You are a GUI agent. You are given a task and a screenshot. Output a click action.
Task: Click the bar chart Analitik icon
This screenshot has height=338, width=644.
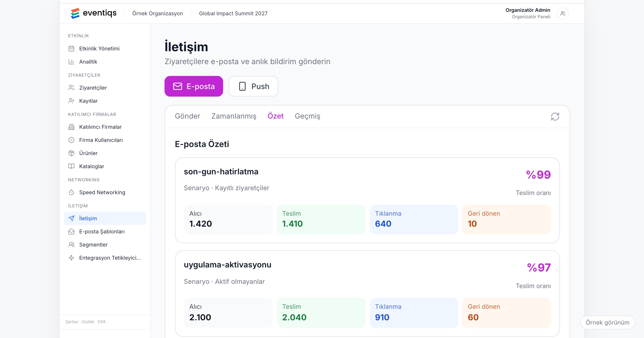tap(71, 62)
